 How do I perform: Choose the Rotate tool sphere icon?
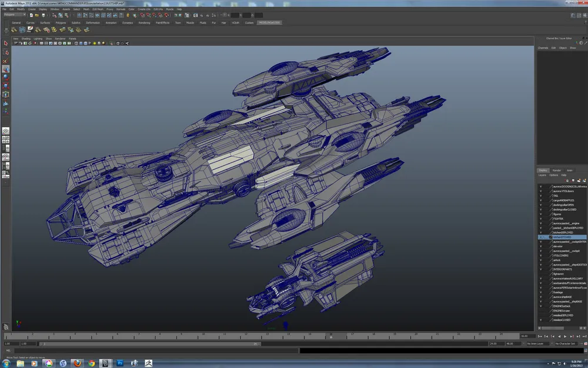pyautogui.click(x=5, y=77)
